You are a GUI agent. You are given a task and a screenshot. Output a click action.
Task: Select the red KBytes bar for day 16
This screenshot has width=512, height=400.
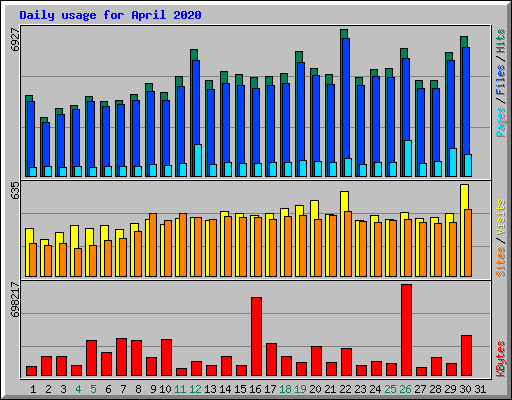tap(256, 337)
